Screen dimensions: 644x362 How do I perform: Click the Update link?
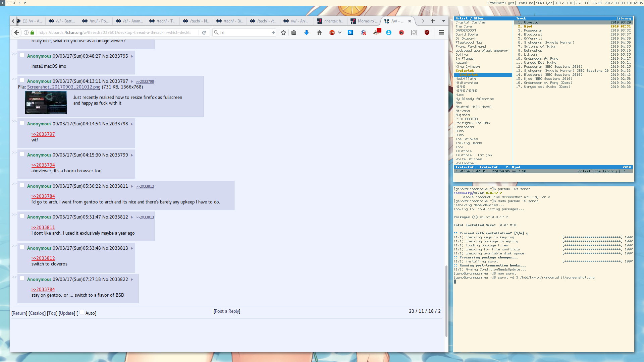pyautogui.click(x=67, y=313)
